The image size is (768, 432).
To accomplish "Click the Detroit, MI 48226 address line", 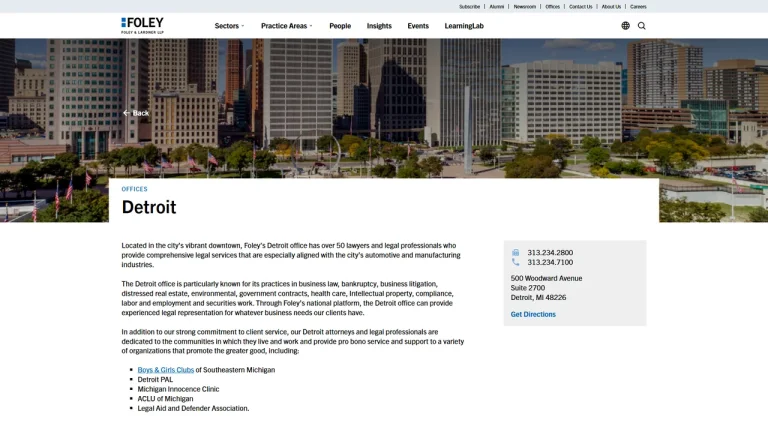I will tap(538, 298).
